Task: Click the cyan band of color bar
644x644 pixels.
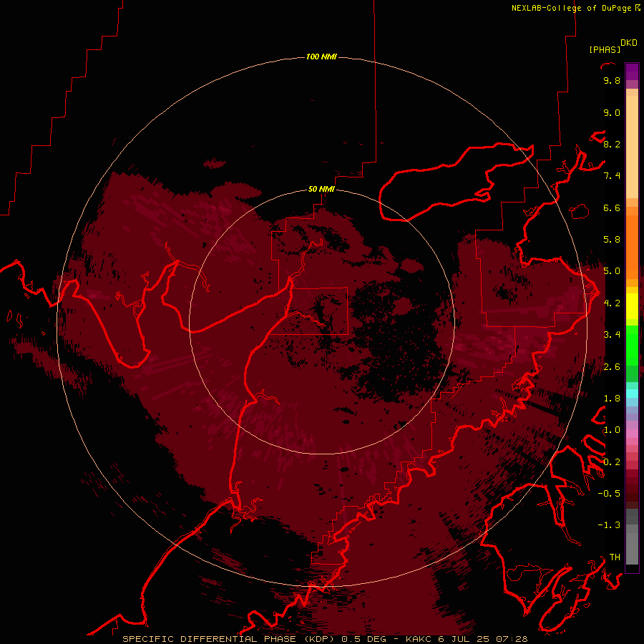Action: (x=632, y=394)
